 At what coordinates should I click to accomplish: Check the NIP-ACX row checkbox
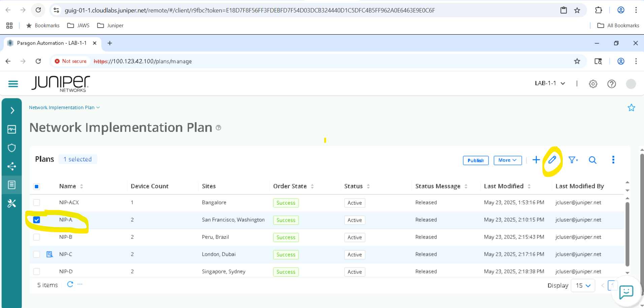pos(37,203)
